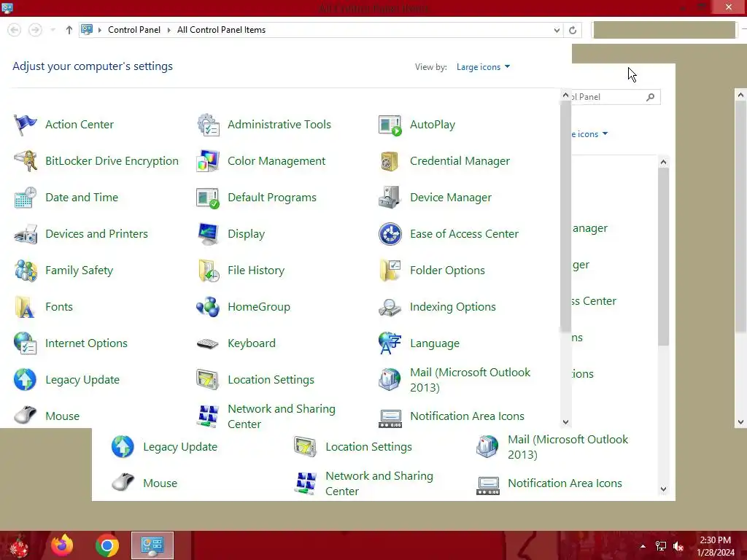Open the Devices and Printers icon
The image size is (747, 560).
26,234
